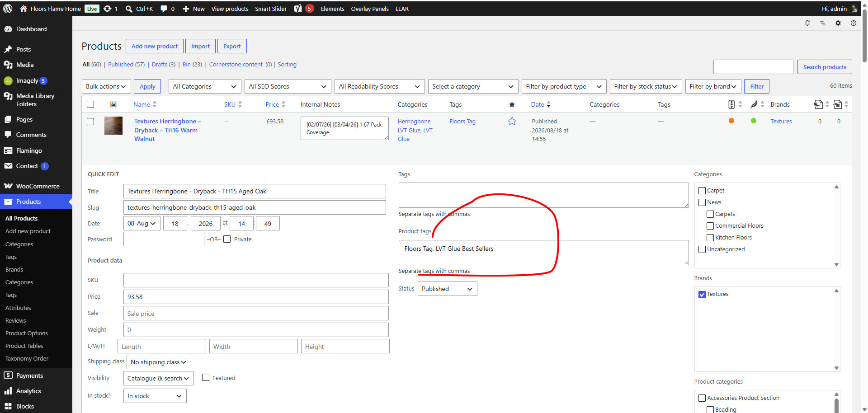
Task: Open the settings gear icon
Action: (838, 23)
